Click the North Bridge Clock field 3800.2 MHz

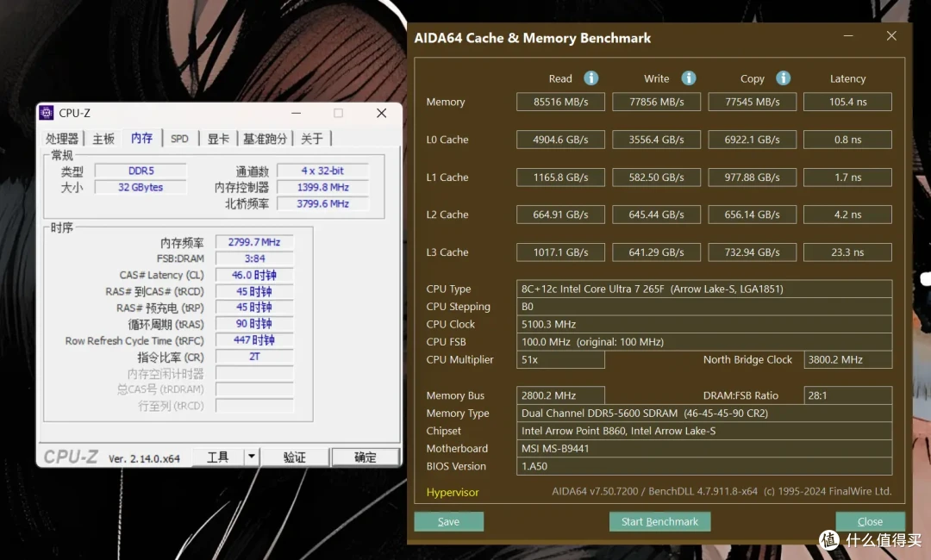(848, 359)
